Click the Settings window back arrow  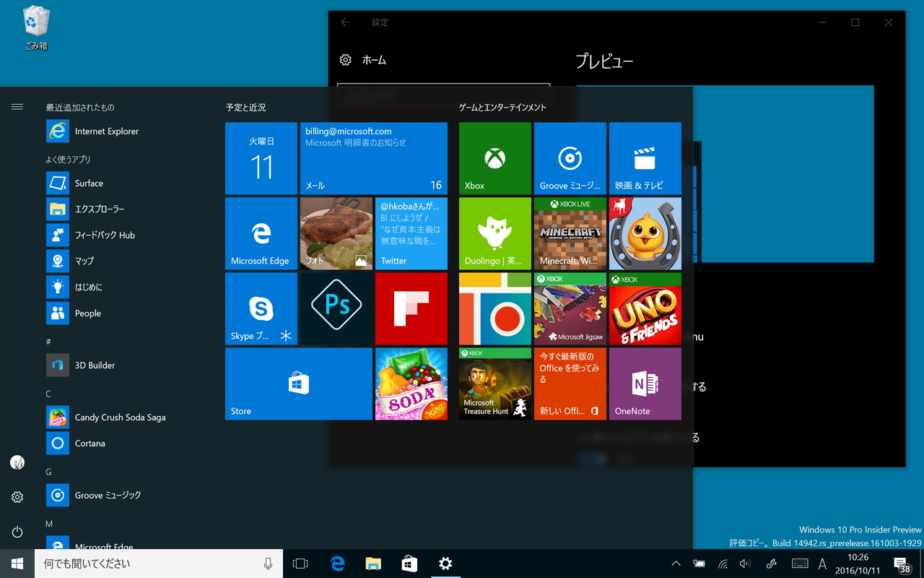pyautogui.click(x=346, y=22)
